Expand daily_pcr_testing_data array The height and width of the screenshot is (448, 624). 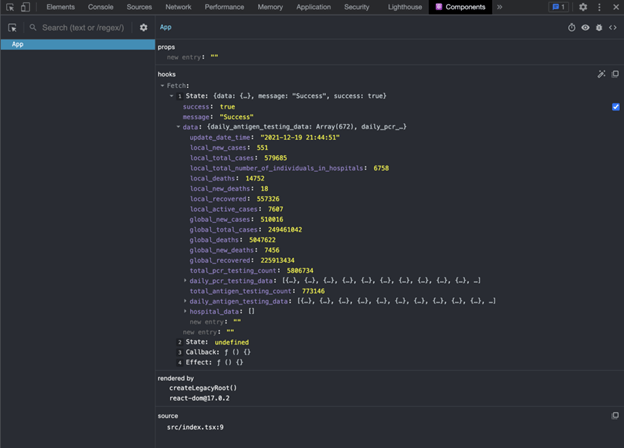pyautogui.click(x=185, y=281)
